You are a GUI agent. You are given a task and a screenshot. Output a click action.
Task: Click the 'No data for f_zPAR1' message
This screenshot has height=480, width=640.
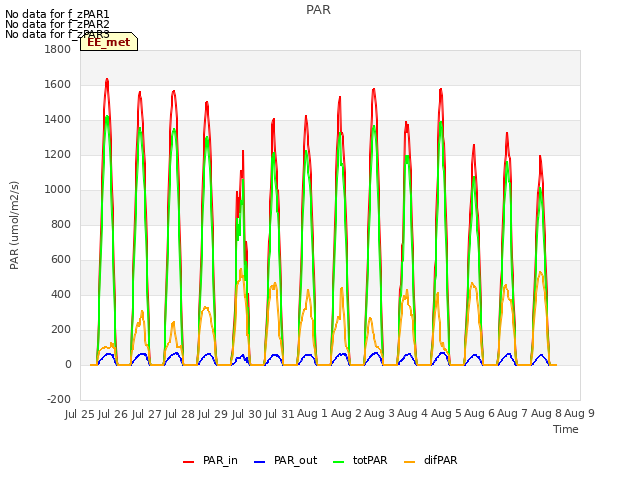click(x=57, y=14)
